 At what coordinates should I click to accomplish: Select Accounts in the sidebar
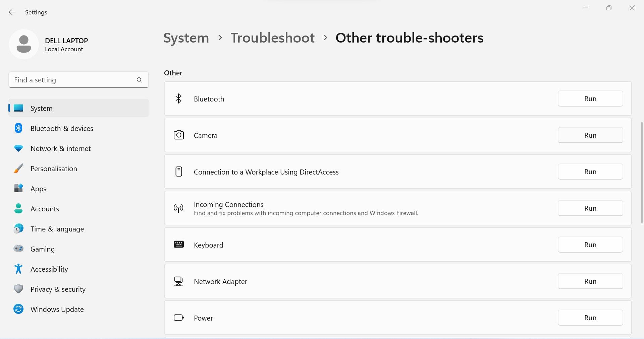pos(45,209)
